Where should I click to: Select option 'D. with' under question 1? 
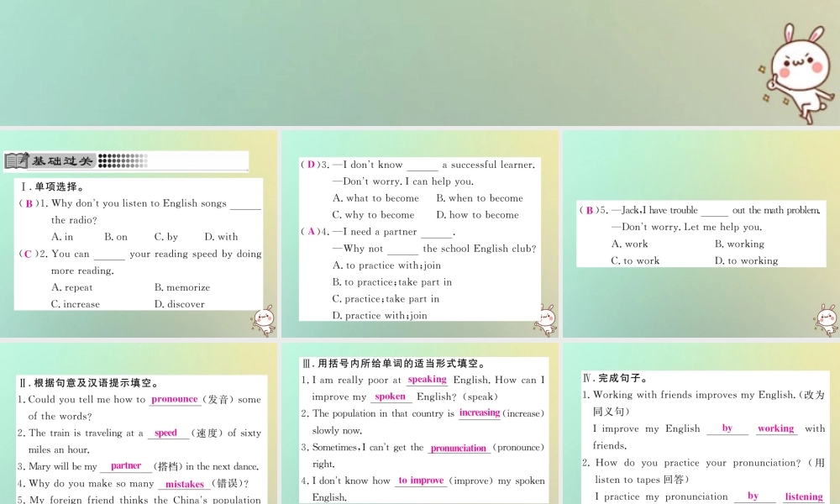[x=221, y=237]
